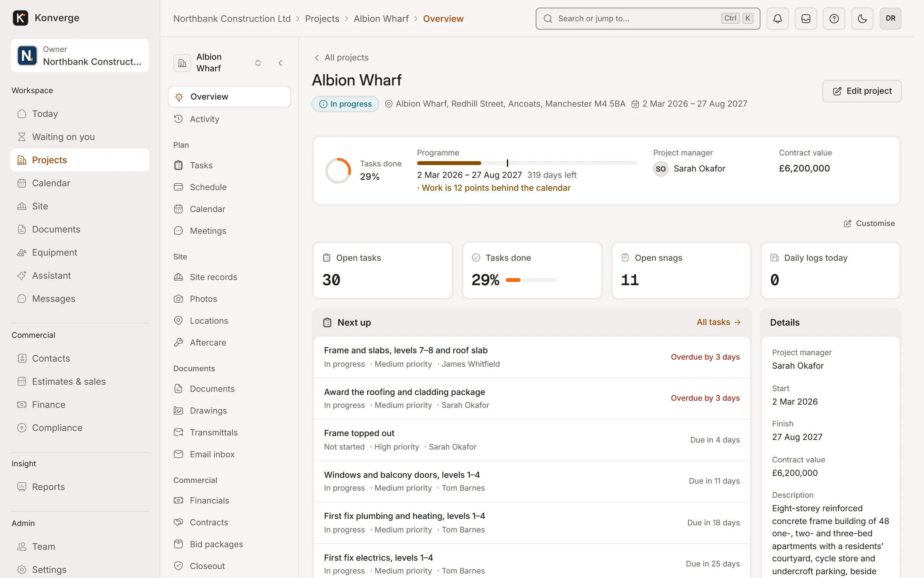Open Finance in Commercial section
This screenshot has width=924, height=578.
(x=80, y=405)
